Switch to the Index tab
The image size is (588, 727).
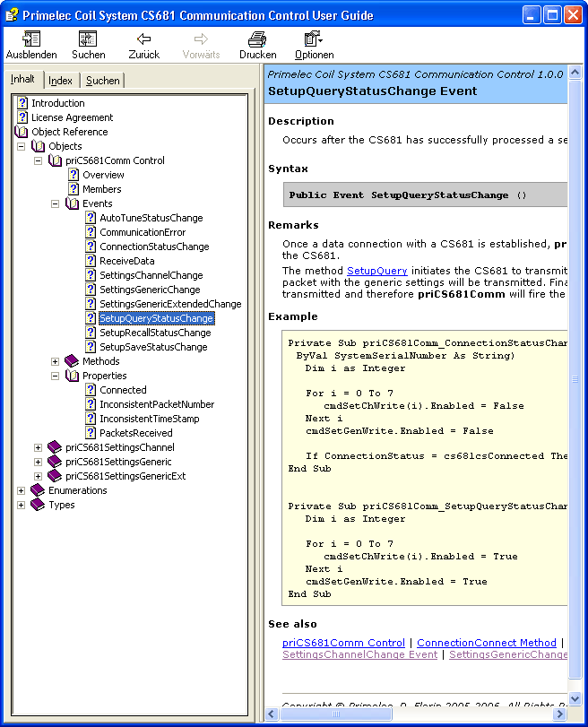(61, 81)
